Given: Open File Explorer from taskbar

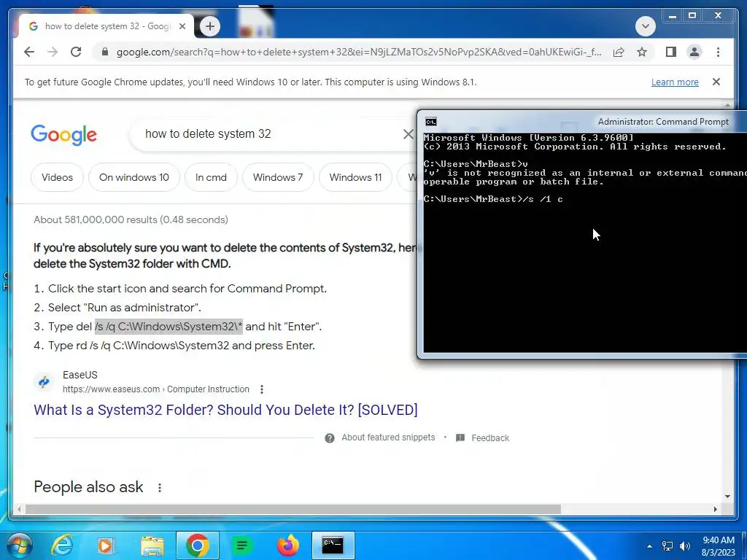Looking at the screenshot, I should pyautogui.click(x=152, y=545).
